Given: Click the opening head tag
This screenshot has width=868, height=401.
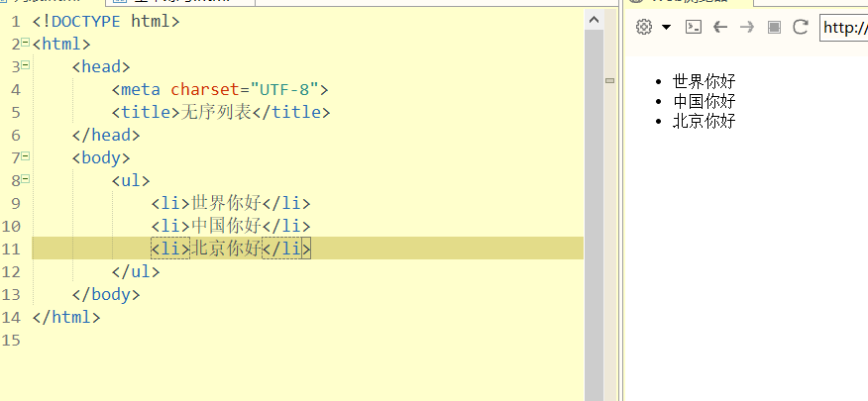Looking at the screenshot, I should [101, 67].
